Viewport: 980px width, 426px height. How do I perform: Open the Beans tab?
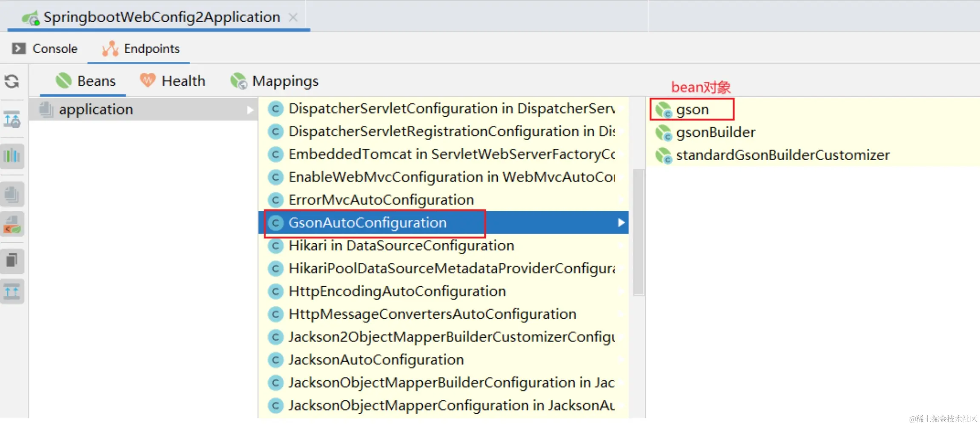(x=85, y=81)
